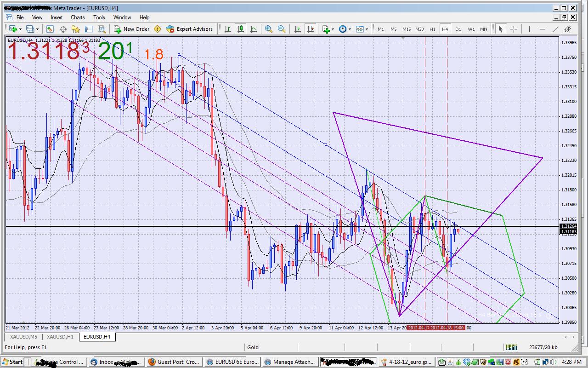Toggle the Expert Advisors button
This screenshot has height=368, width=588.
point(190,29)
